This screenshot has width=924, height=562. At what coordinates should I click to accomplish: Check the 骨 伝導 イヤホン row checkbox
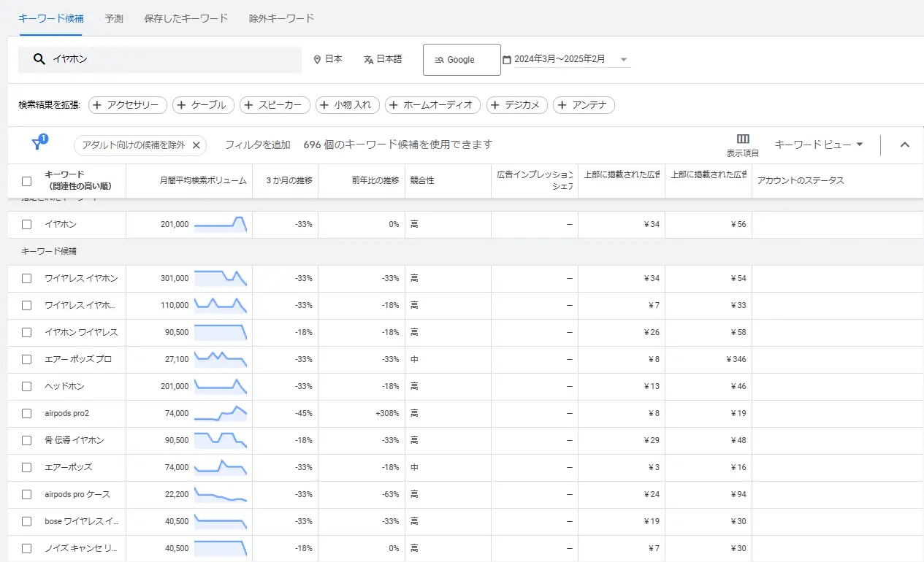pyautogui.click(x=27, y=440)
